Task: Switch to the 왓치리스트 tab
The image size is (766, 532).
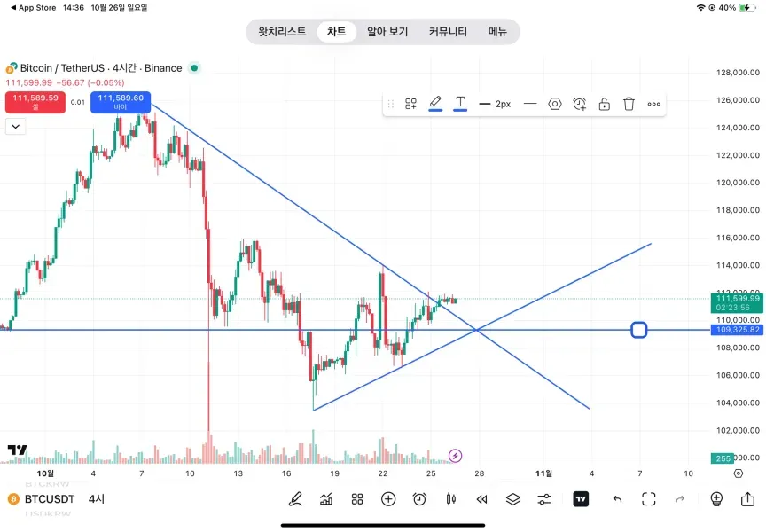Action: [282, 32]
